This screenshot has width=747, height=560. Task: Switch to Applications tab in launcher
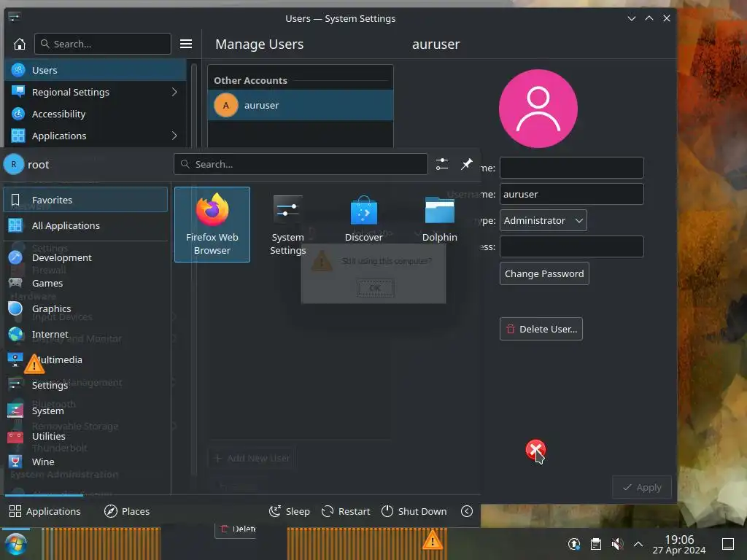click(44, 511)
